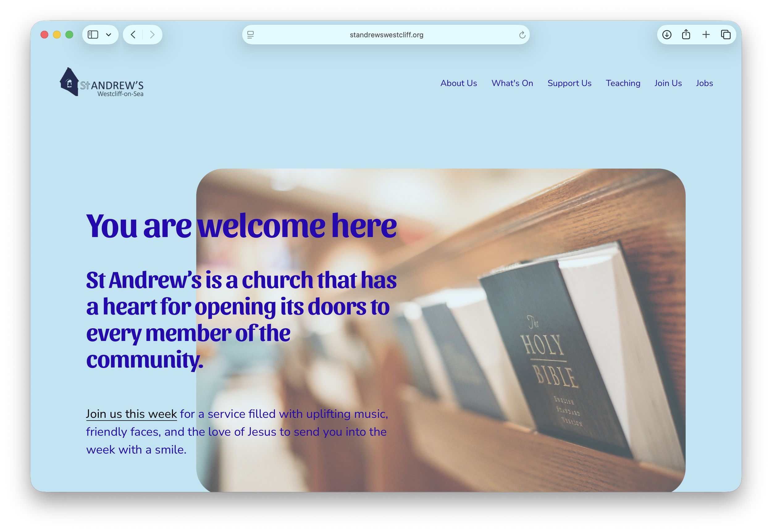Open the What's On menu
This screenshot has height=532, width=772.
point(512,83)
